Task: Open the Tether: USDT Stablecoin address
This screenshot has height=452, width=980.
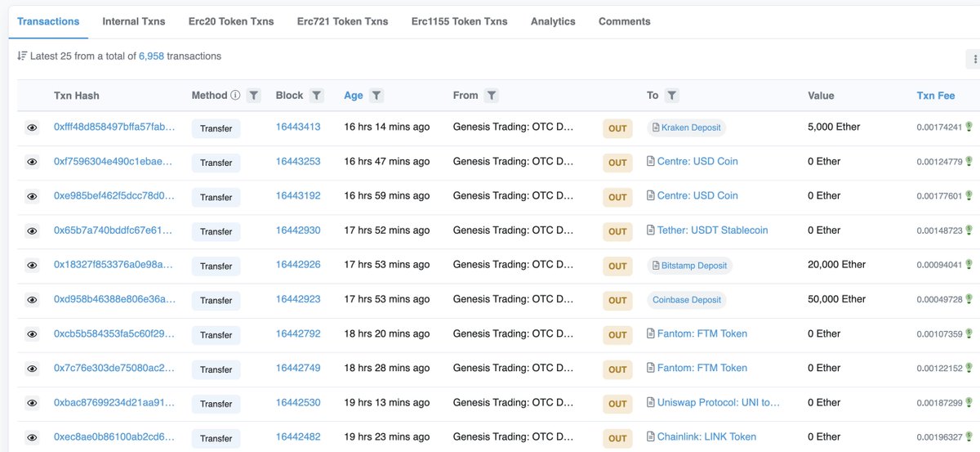Action: pos(712,230)
